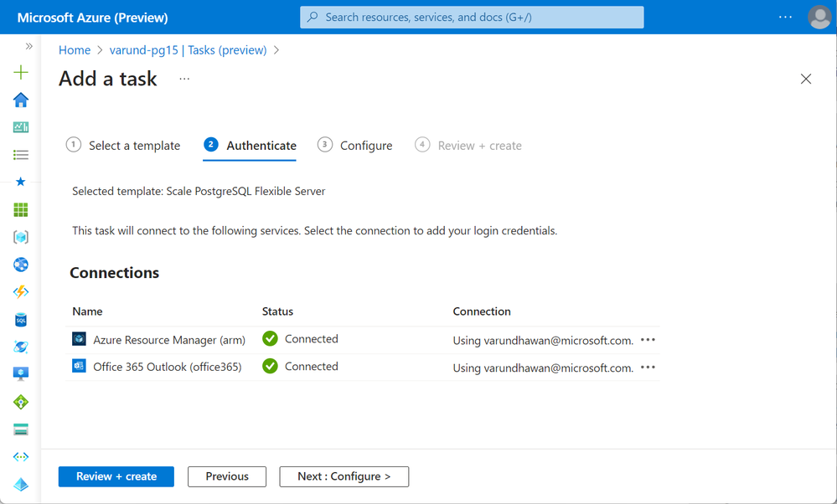Open ellipsis menu beside Add a task title

pos(184,79)
